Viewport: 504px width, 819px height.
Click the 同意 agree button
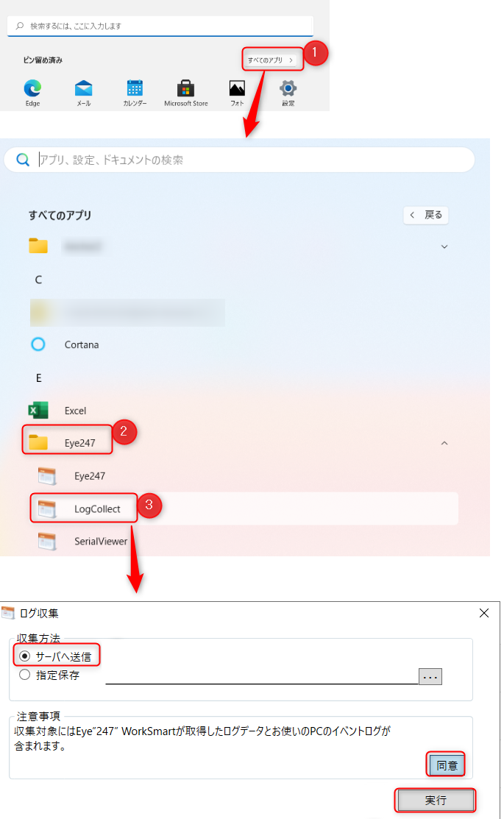[x=447, y=766]
